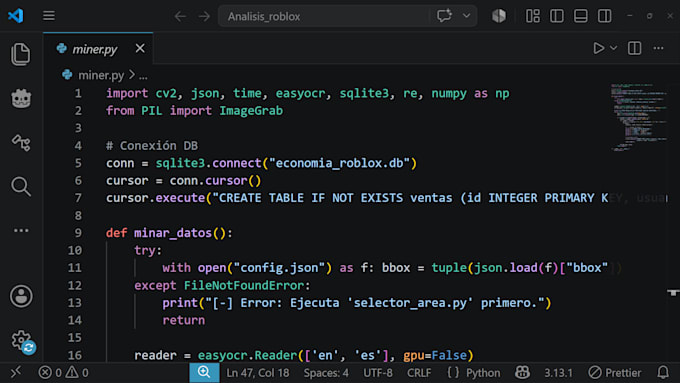Change language mode from Python
Image resolution: width=680 pixels, height=383 pixels.
click(x=483, y=373)
